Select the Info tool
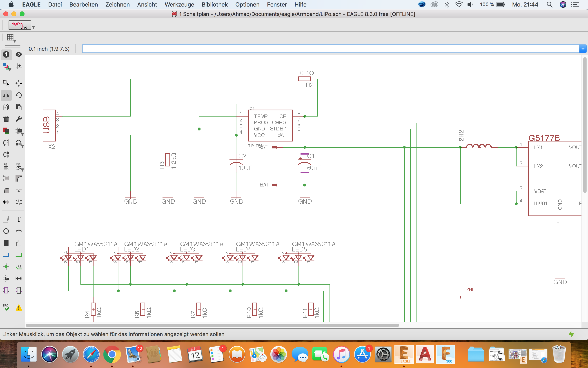The image size is (588, 368). (6, 55)
